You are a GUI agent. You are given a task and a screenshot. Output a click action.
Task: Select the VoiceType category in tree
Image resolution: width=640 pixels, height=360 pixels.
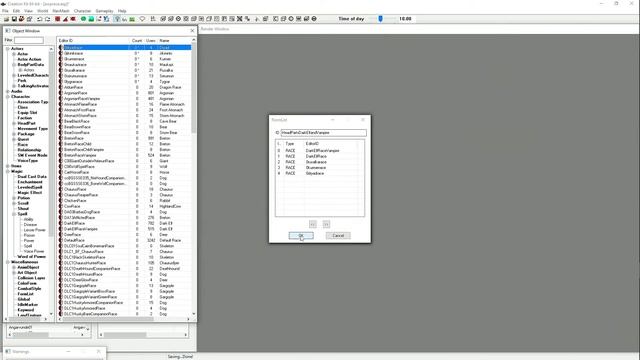pos(27,161)
